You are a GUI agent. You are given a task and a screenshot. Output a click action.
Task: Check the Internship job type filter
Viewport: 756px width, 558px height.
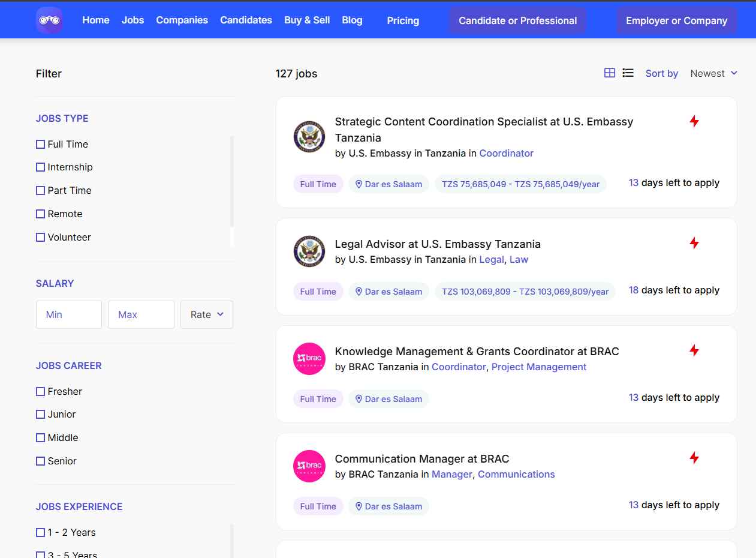(x=40, y=167)
